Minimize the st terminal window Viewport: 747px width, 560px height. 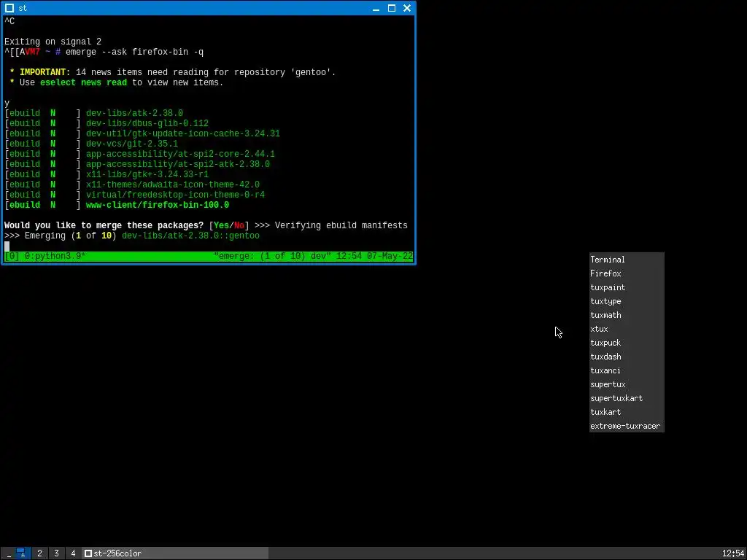point(376,8)
